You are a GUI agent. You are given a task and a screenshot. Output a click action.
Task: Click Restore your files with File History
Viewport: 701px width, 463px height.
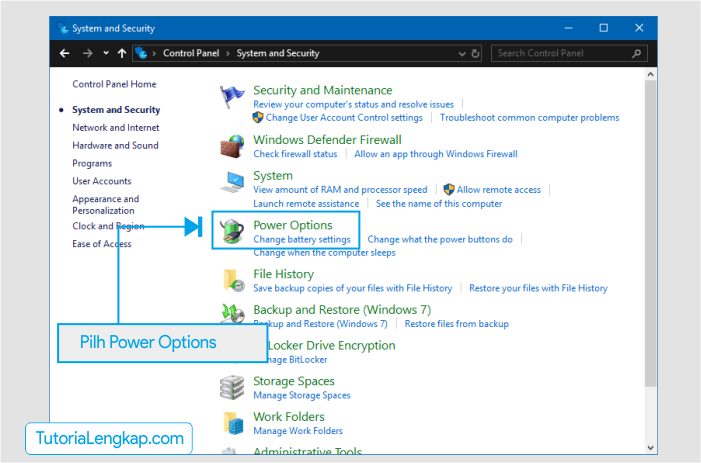[x=538, y=288]
